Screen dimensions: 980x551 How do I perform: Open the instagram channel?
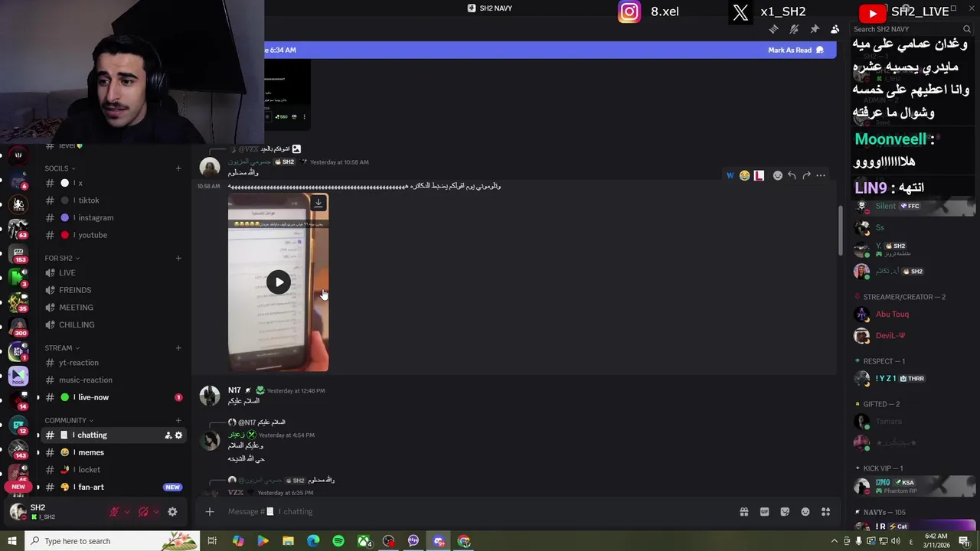point(113,218)
